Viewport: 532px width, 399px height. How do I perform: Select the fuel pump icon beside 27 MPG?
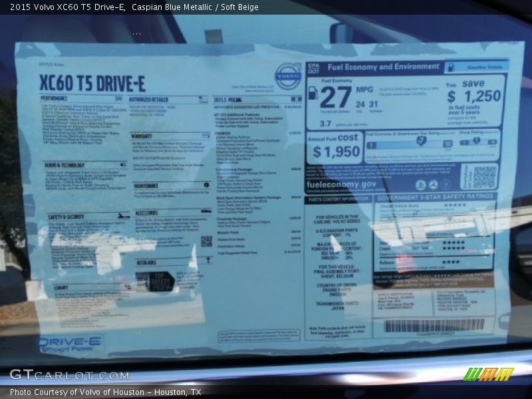[313, 94]
